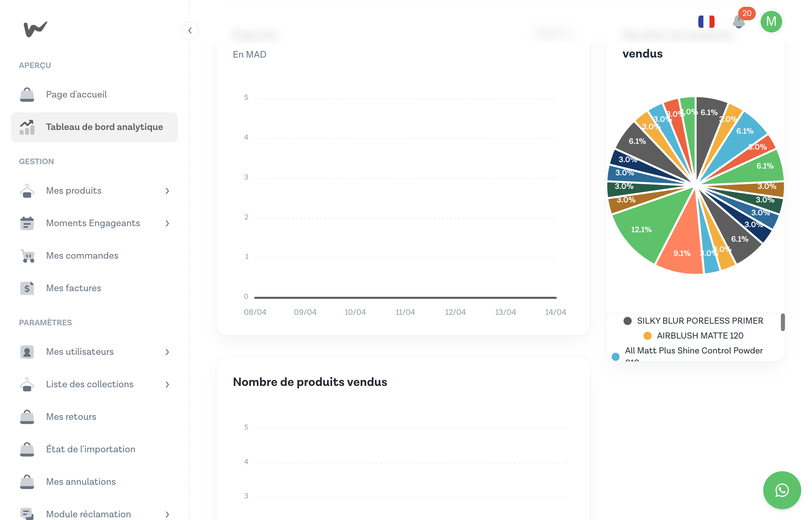Expand the Moments Engageants chevron
The height and width of the screenshot is (520, 812).
167,223
